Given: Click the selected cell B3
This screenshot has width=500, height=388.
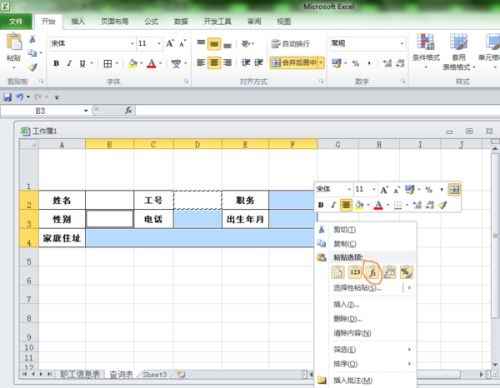Looking at the screenshot, I should click(109, 219).
